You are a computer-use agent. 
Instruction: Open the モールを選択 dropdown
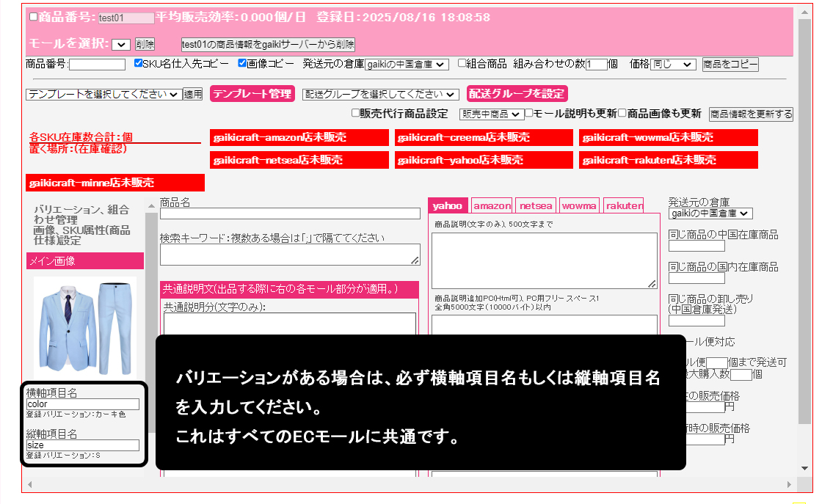tap(121, 45)
